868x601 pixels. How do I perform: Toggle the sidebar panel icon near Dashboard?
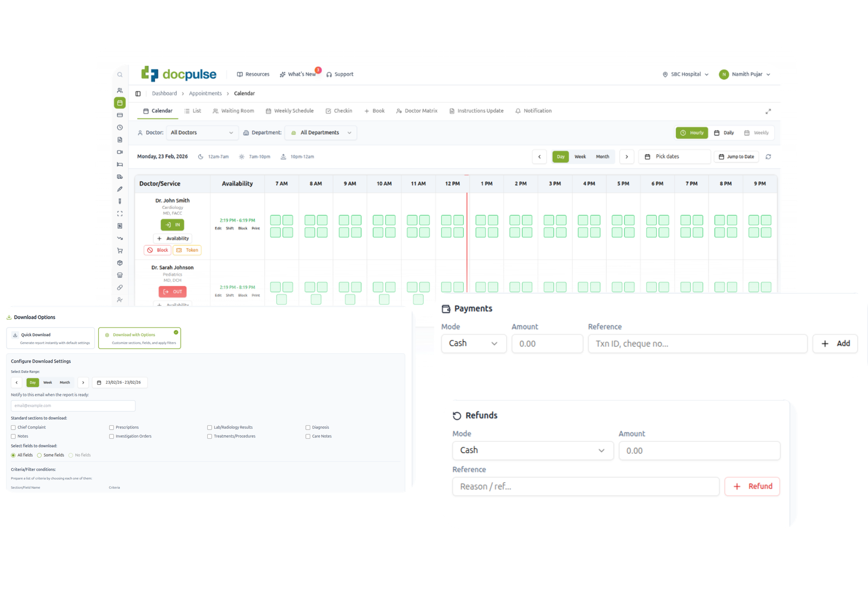pos(138,94)
